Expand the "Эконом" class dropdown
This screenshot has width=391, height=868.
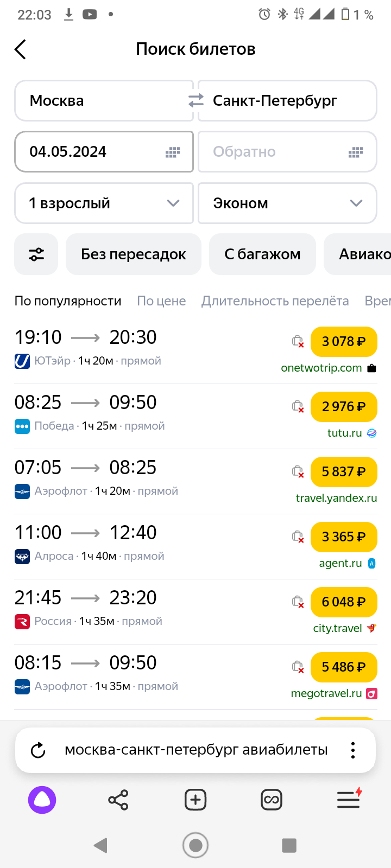point(287,203)
